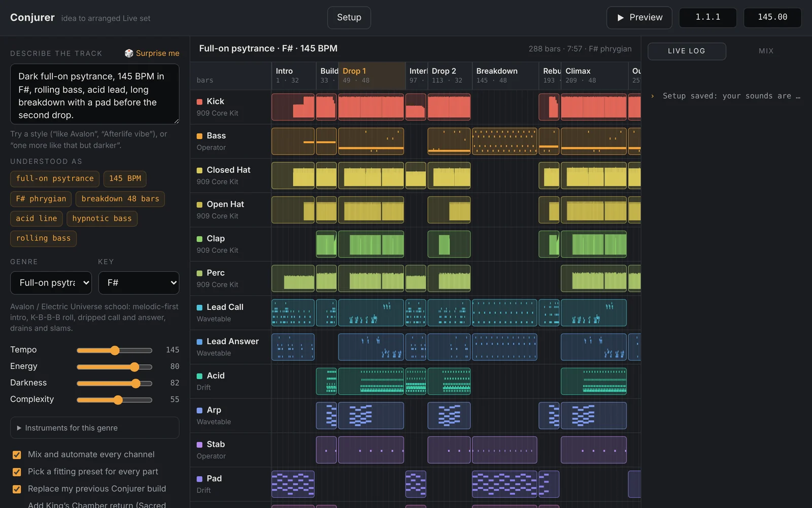Switch to the MIX tab
Image resolution: width=812 pixels, height=508 pixels.
[766, 51]
